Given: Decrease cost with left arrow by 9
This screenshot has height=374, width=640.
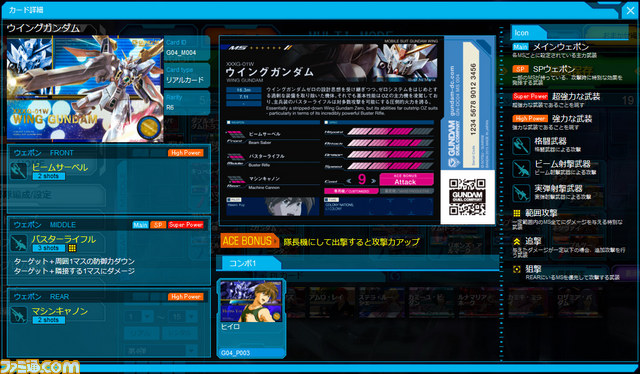Looking at the screenshot, I should point(349,180).
